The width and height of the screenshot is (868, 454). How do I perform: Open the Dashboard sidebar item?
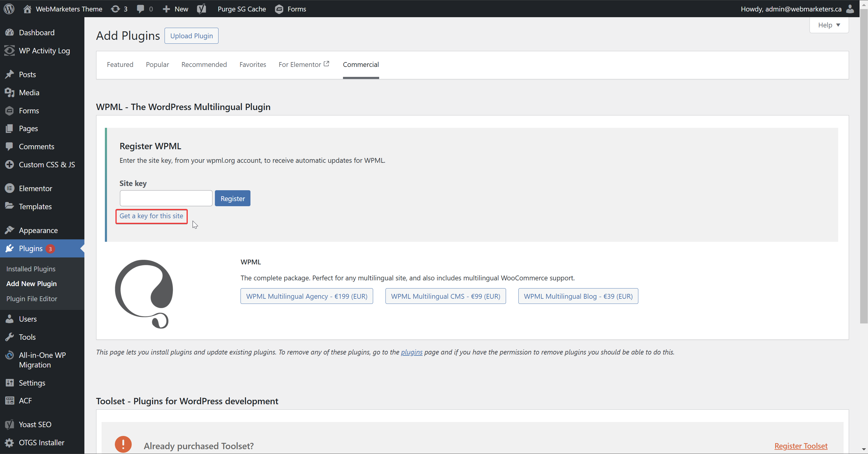pyautogui.click(x=36, y=33)
